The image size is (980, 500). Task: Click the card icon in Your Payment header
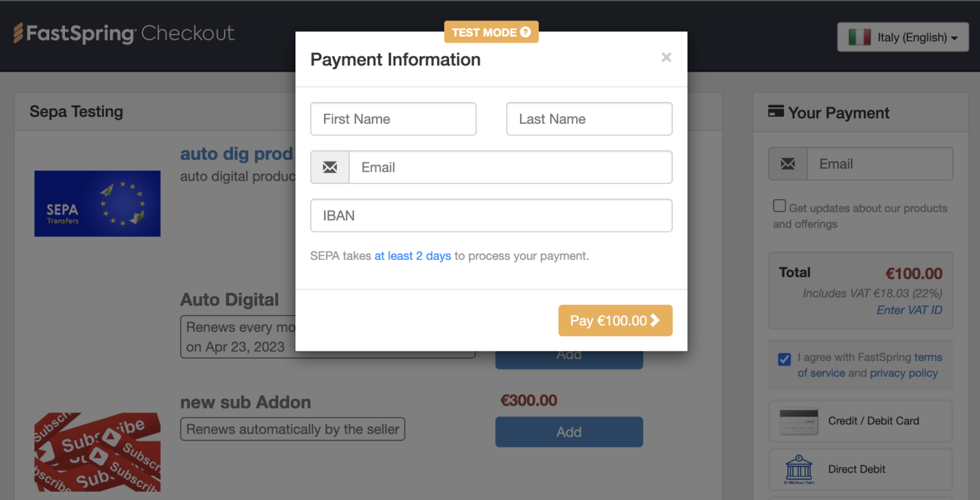point(776,110)
